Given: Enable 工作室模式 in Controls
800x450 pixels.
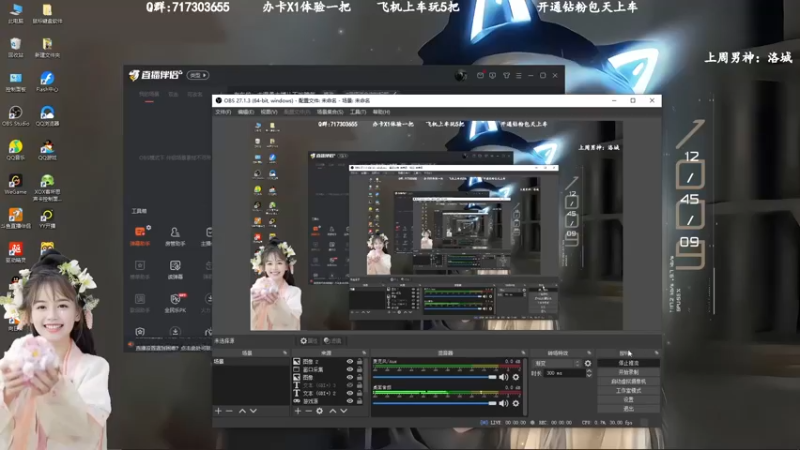Looking at the screenshot, I should click(x=628, y=391).
